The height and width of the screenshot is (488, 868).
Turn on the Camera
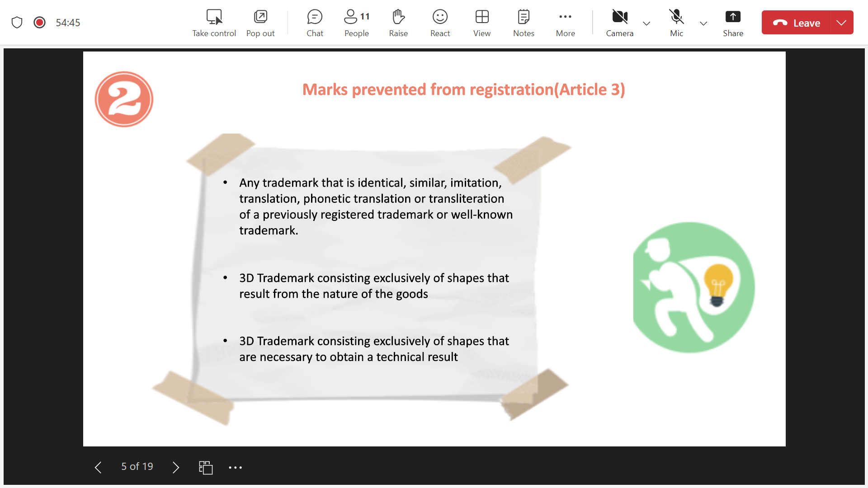coord(619,23)
